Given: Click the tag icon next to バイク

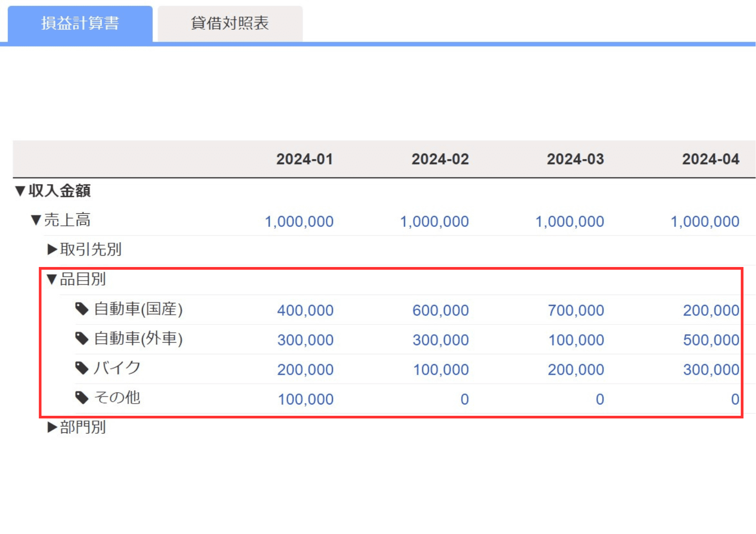Looking at the screenshot, I should pyautogui.click(x=82, y=368).
